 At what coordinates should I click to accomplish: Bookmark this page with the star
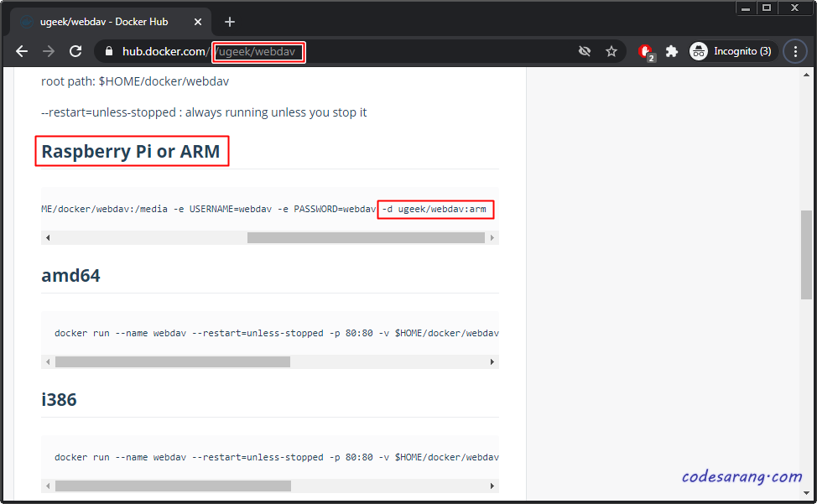point(611,51)
